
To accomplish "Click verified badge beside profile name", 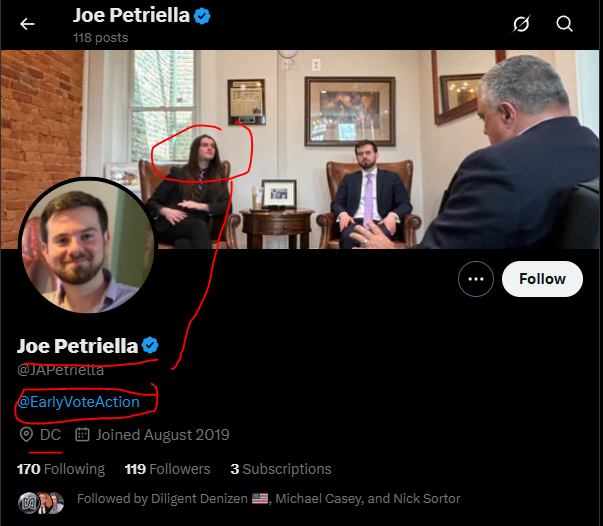I will click(150, 346).
